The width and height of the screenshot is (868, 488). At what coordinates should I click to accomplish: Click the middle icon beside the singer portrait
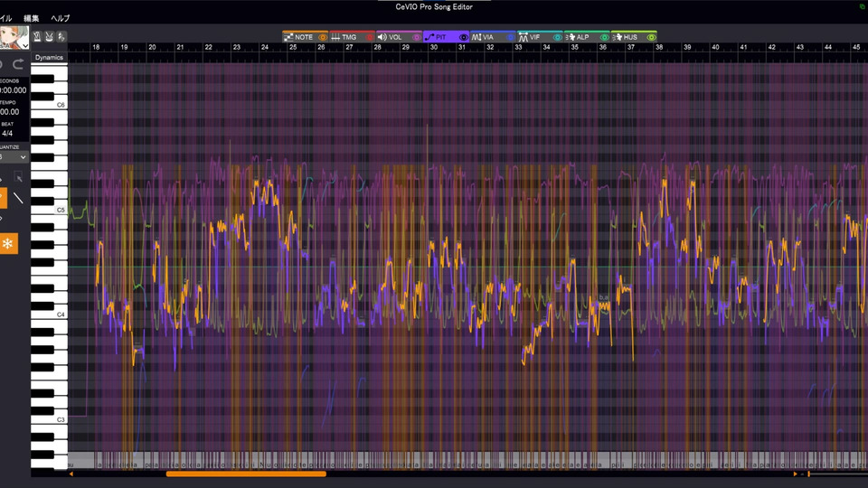(x=49, y=37)
